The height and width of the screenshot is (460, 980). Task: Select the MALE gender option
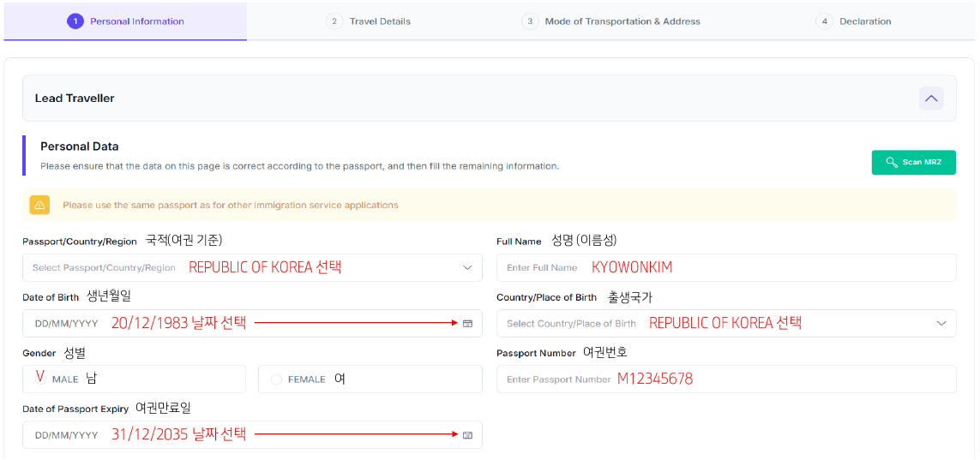(39, 379)
